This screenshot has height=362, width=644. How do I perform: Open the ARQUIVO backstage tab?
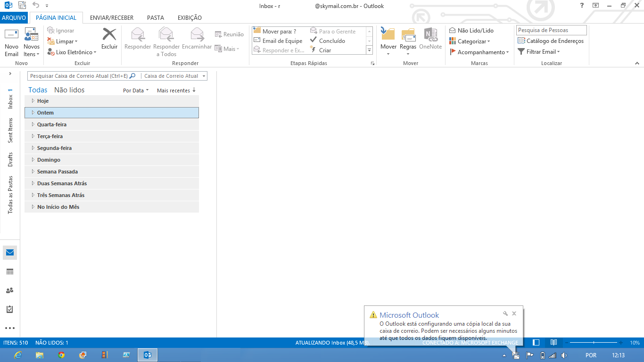[14, 18]
